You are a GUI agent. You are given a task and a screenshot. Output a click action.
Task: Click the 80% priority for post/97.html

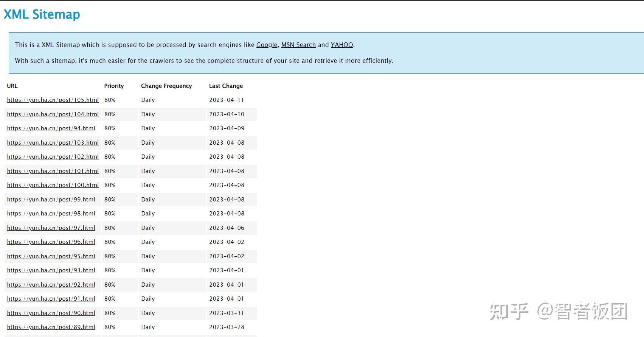coord(110,228)
